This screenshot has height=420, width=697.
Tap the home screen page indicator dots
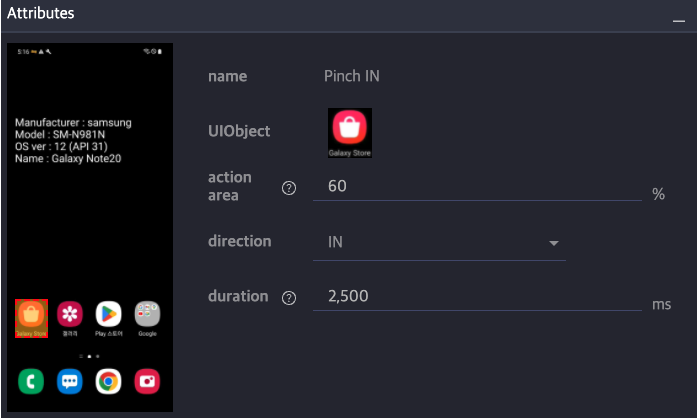(x=89, y=355)
